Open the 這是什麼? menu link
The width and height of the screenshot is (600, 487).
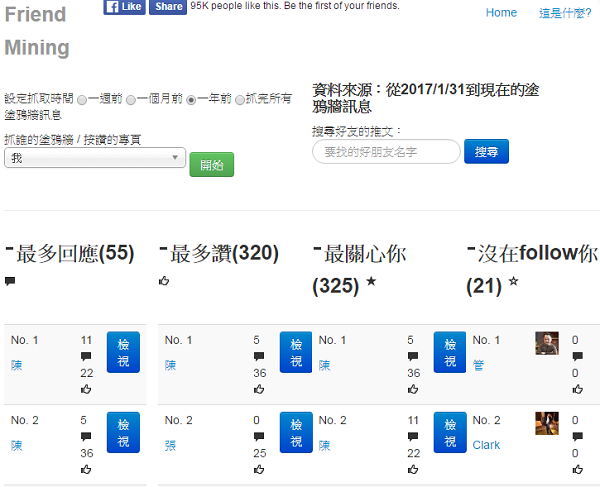point(564,13)
